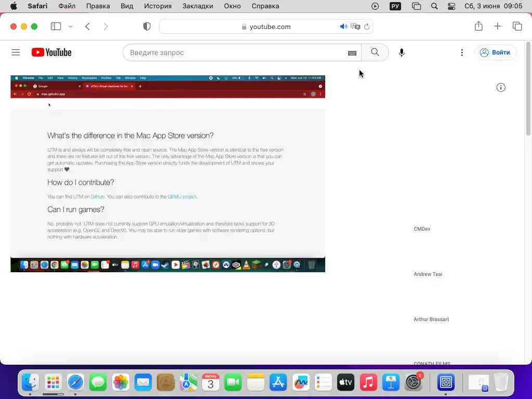Open Keynote from the Dock
This screenshot has height=399, width=532.
tap(391, 383)
